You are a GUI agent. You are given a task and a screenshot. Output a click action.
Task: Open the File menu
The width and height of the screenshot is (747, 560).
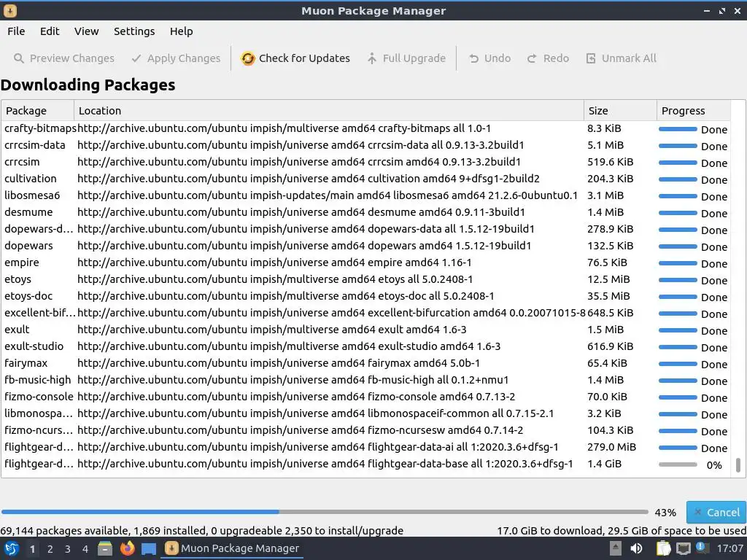[x=16, y=31]
